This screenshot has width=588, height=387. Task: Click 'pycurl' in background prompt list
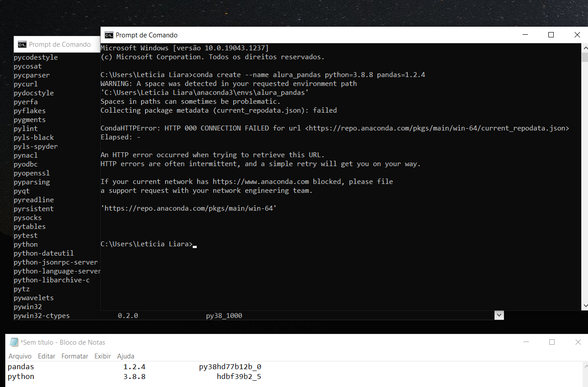[26, 84]
